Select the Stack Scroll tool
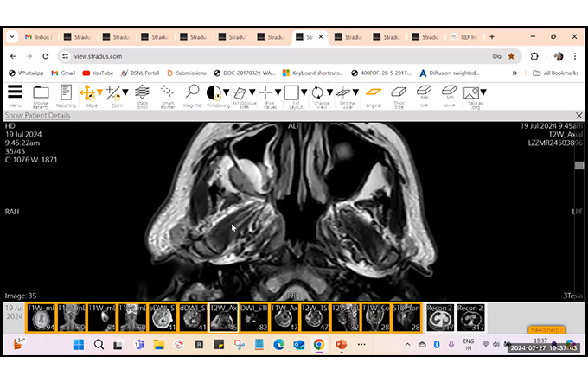 (143, 92)
